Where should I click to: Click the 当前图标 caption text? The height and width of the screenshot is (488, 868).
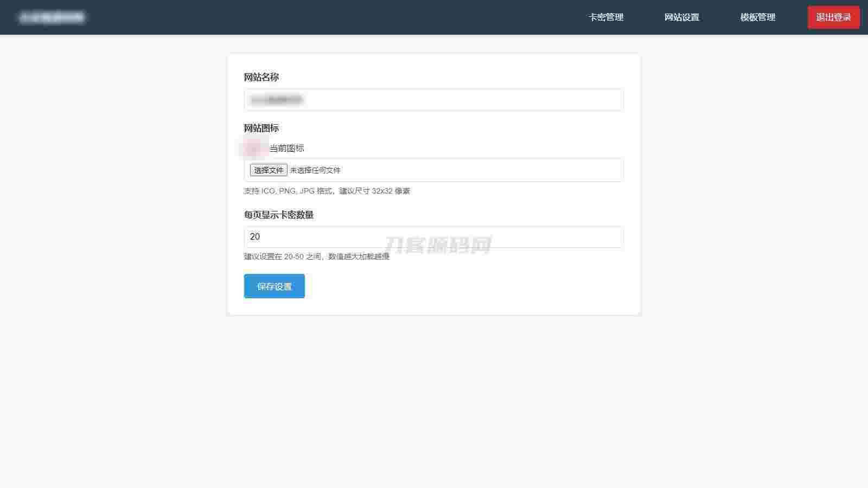coord(286,149)
